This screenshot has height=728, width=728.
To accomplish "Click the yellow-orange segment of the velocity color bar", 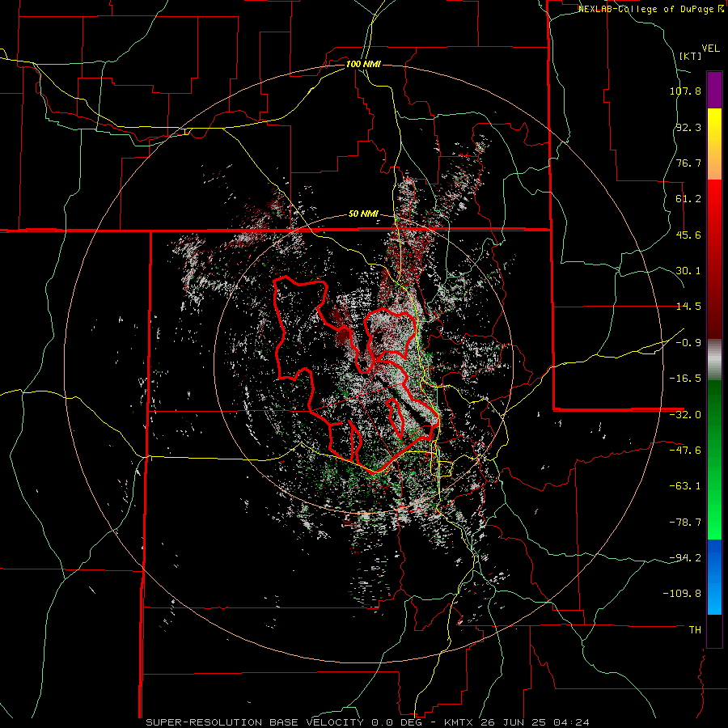I will (714, 144).
